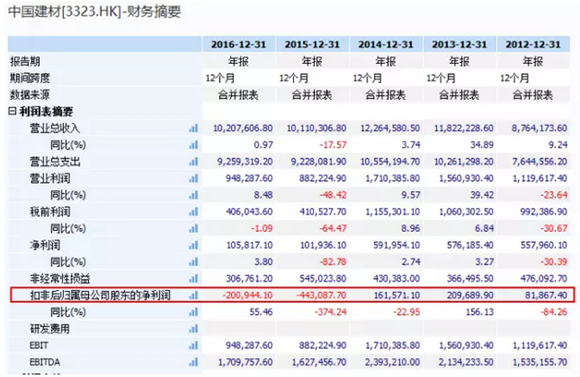Open chart icon for 营业利润 row
Image resolution: width=580 pixels, height=377 pixels.
[x=193, y=178]
